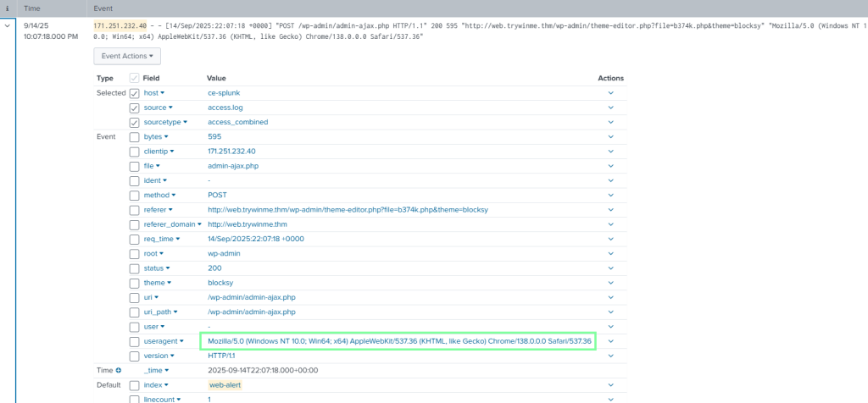Viewport: 868px width, 403px height.
Task: Select the bytes field checkbox
Action: coord(134,136)
